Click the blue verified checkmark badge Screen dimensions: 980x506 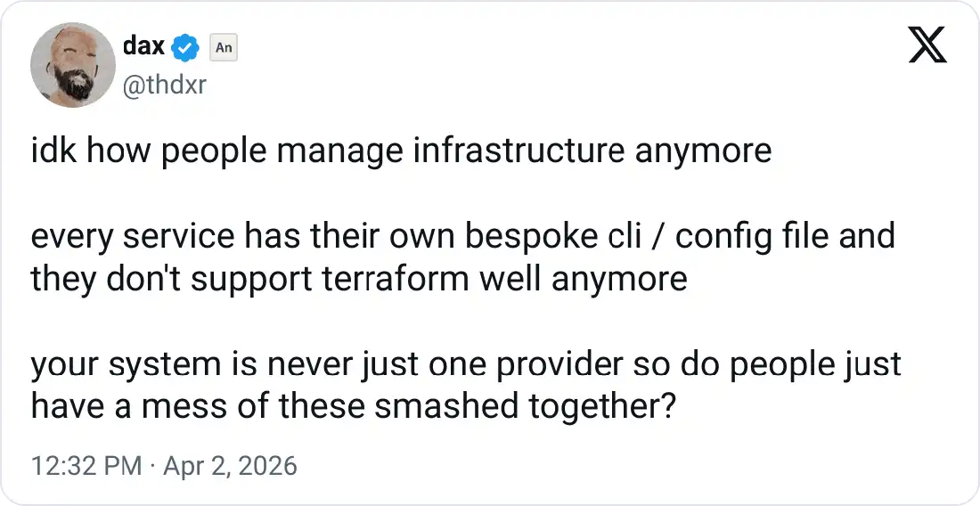pos(185,47)
